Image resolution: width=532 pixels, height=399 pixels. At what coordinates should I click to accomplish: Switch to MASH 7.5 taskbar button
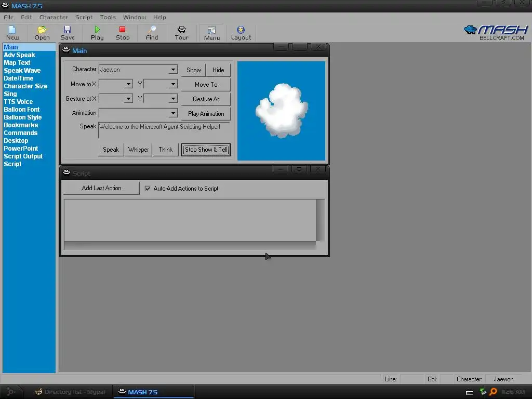pos(153,392)
